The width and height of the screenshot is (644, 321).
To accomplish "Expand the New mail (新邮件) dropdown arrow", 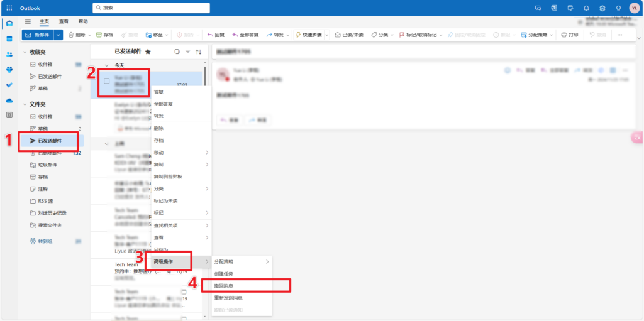I will tap(58, 35).
